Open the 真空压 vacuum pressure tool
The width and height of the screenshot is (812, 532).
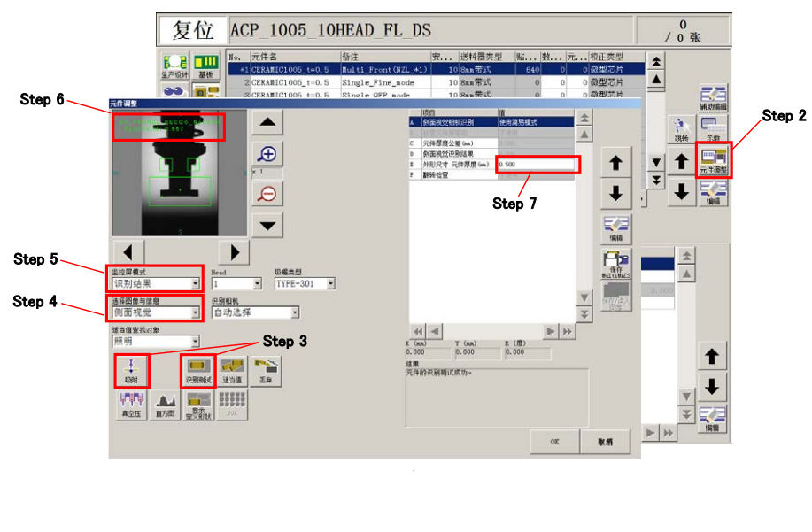(x=131, y=404)
